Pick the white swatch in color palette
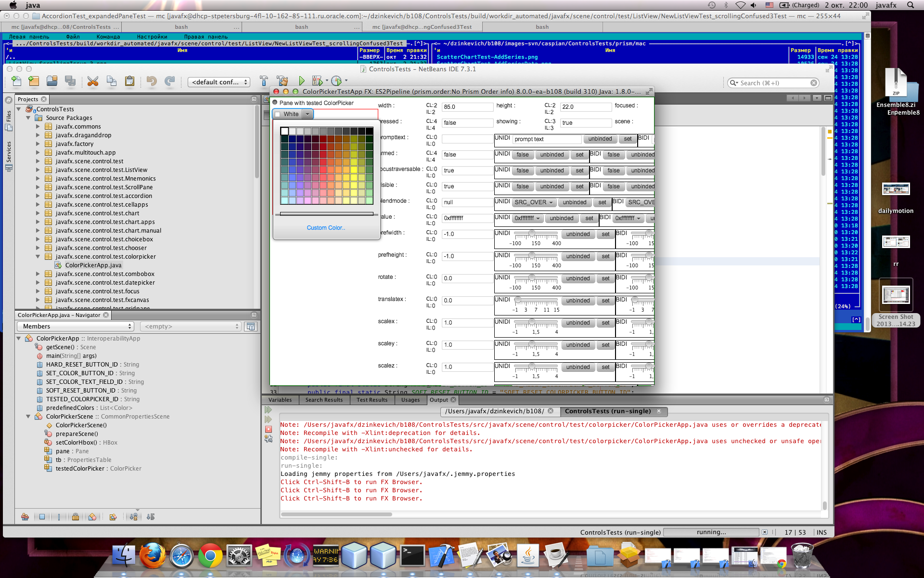The height and width of the screenshot is (578, 924). click(x=284, y=131)
